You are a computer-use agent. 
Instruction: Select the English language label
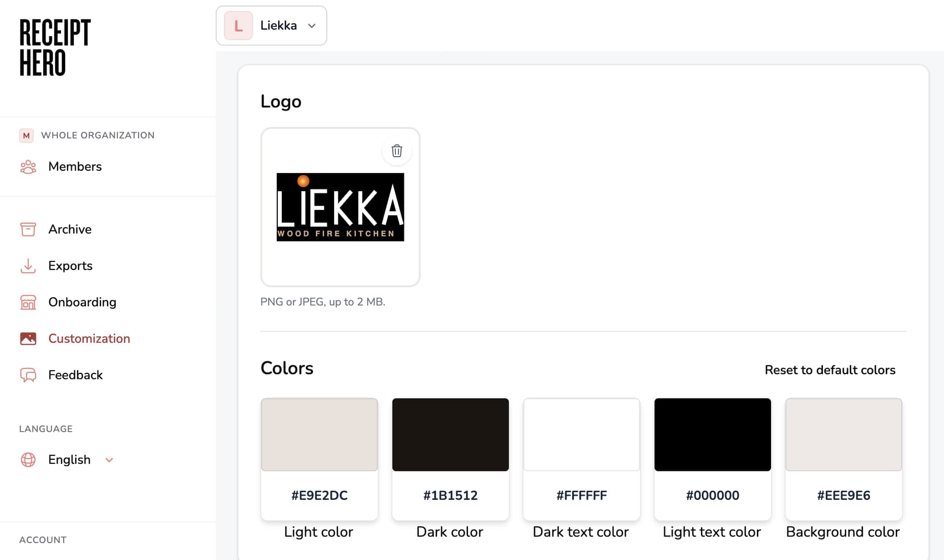tap(69, 460)
